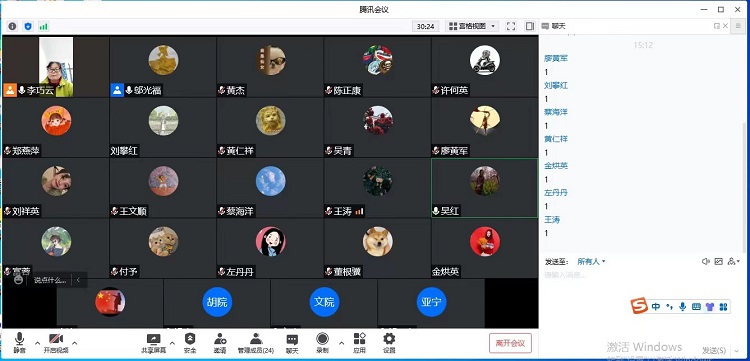Enter full screen mode
This screenshot has width=750, height=361.
click(511, 26)
